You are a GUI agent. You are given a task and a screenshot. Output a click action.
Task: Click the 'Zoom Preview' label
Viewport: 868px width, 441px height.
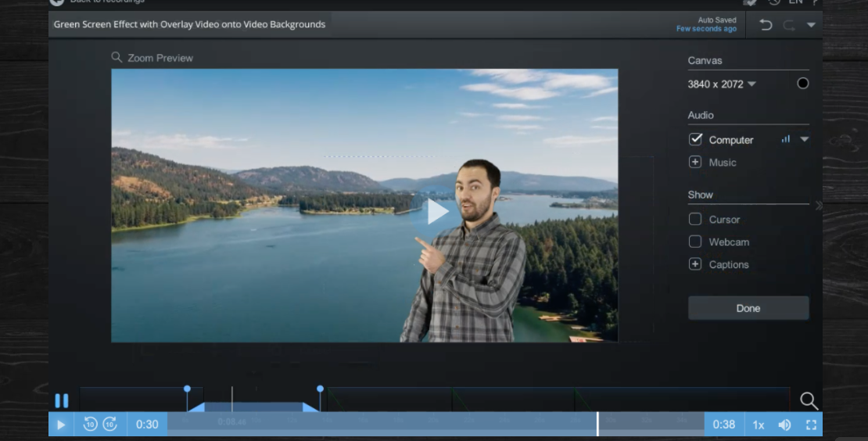[x=160, y=58]
